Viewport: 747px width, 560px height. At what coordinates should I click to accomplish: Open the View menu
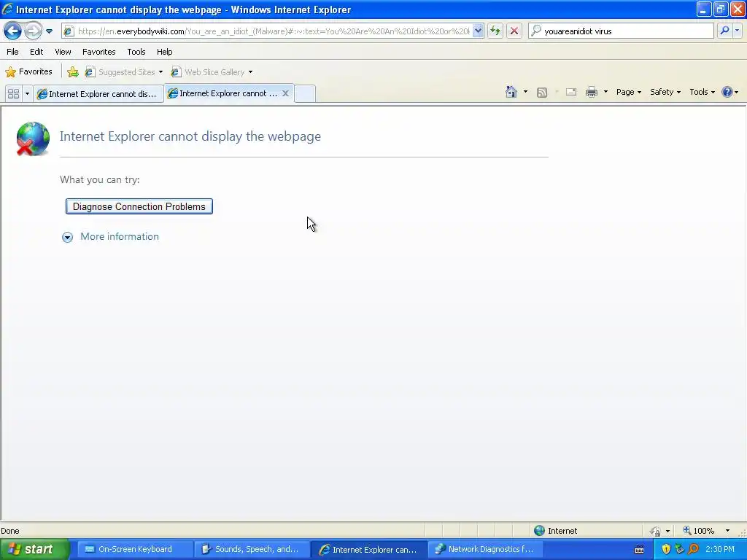(63, 52)
